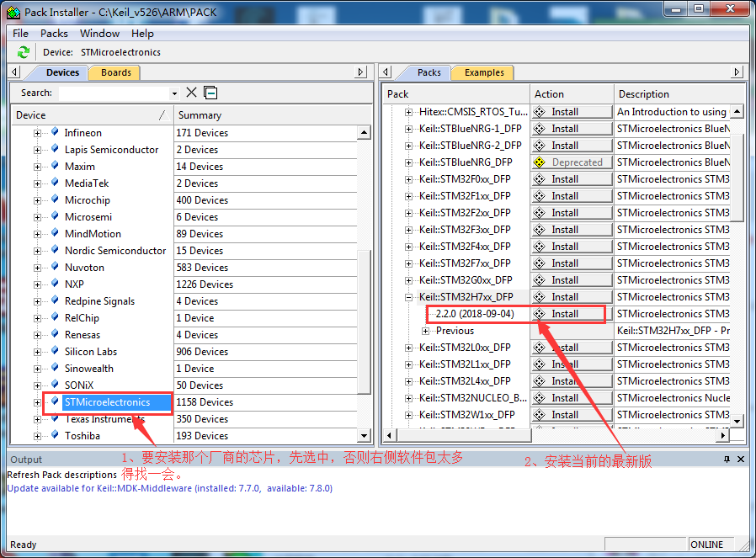Install the Keil::STM32H7xx_DFP pack
This screenshot has width=756, height=558.
coord(572,297)
